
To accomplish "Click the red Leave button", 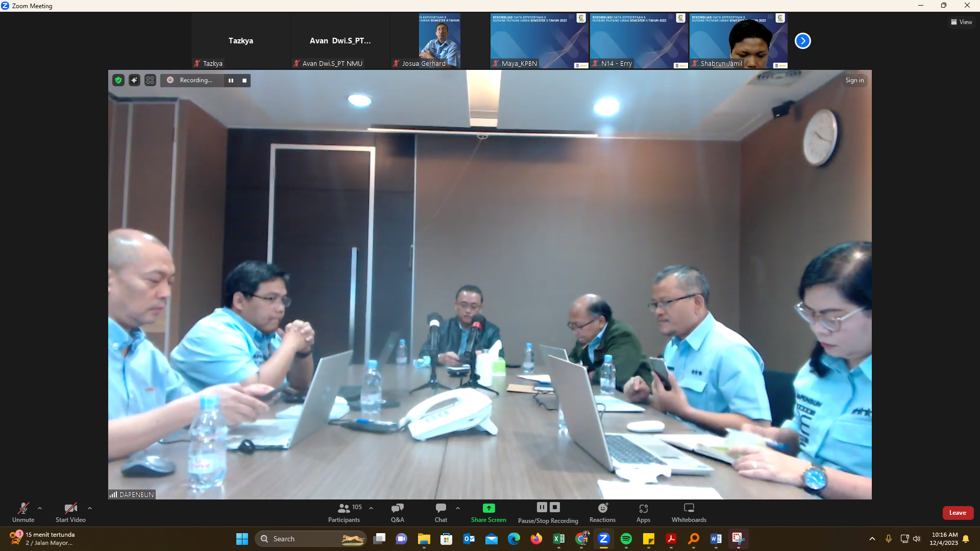I will [958, 513].
